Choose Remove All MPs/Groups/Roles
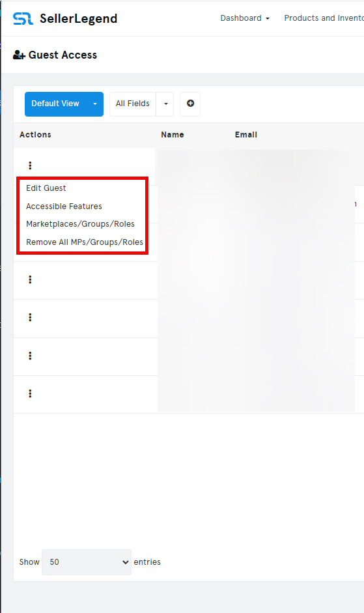 (x=85, y=242)
